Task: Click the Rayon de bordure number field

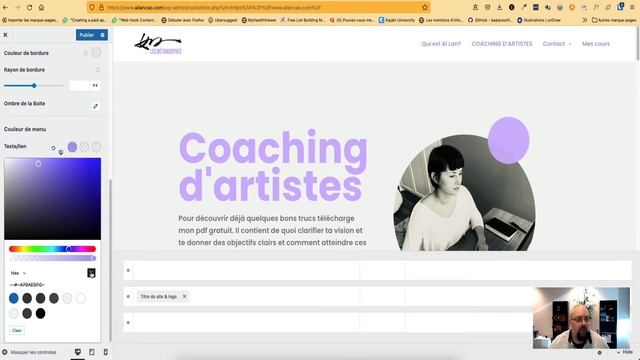Action: click(x=80, y=85)
